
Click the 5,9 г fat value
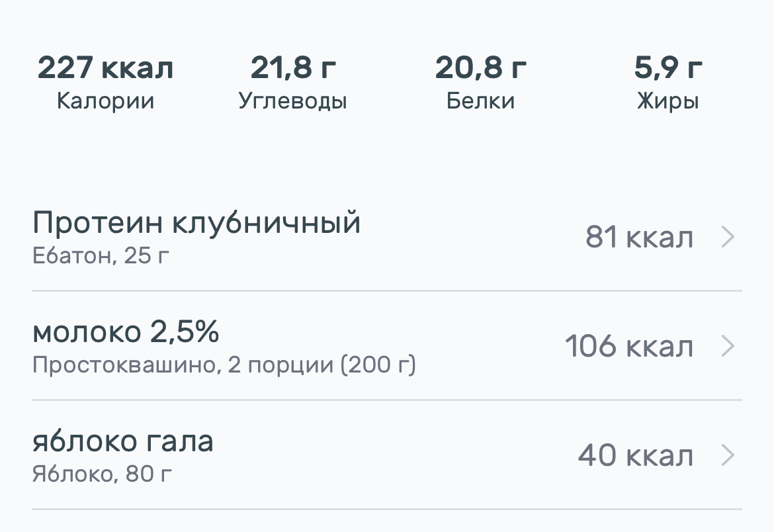pyautogui.click(x=668, y=67)
